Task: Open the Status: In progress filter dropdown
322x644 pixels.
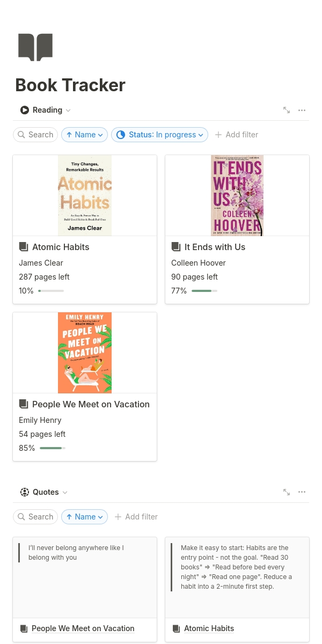Action: point(159,135)
